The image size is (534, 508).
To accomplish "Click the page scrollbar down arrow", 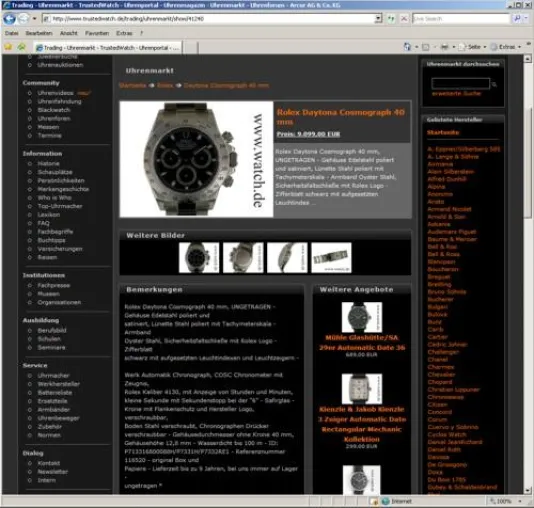I will 527,491.
